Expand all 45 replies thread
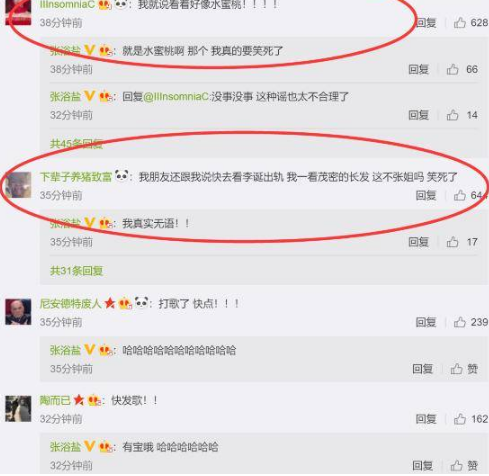 pos(76,144)
